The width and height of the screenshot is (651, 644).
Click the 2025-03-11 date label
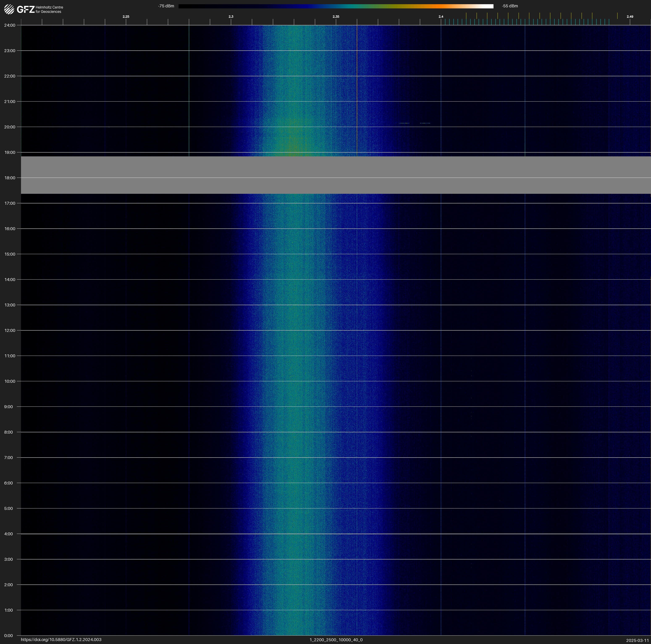point(637,640)
